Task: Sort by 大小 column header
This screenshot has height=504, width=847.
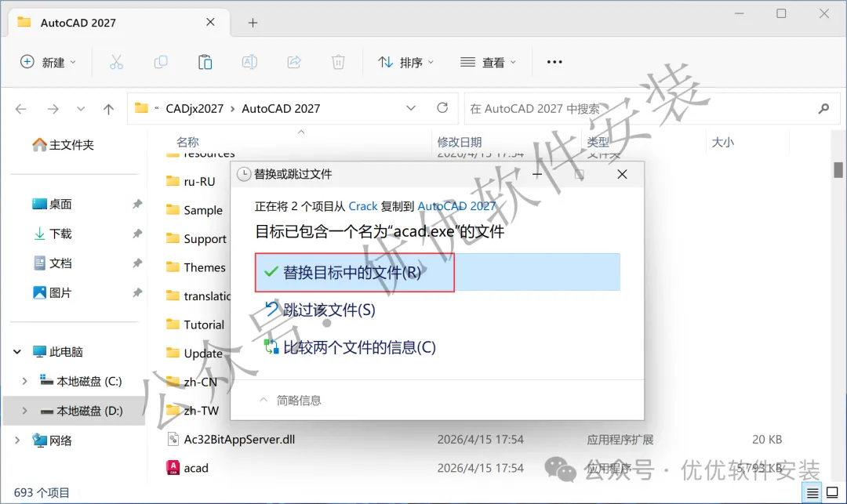Action: click(x=723, y=142)
